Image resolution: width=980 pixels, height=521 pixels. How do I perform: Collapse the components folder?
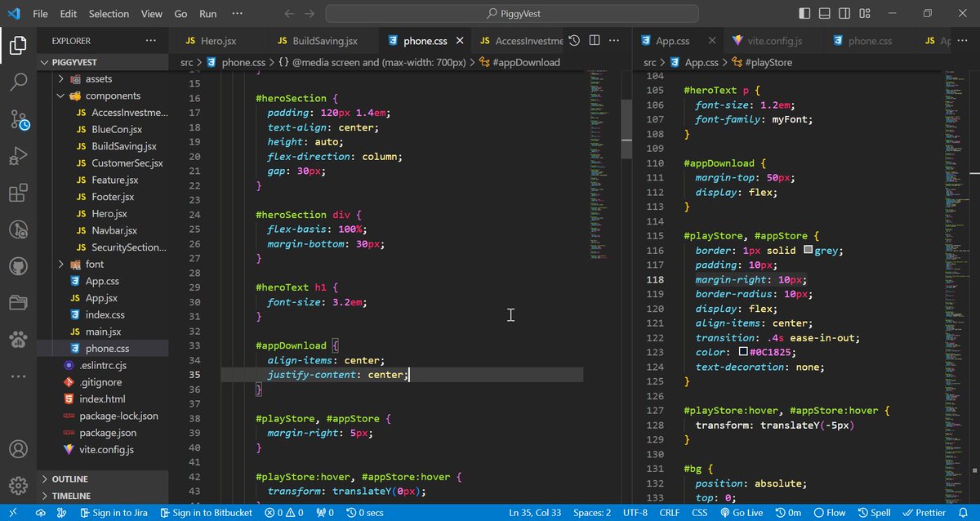pyautogui.click(x=61, y=96)
